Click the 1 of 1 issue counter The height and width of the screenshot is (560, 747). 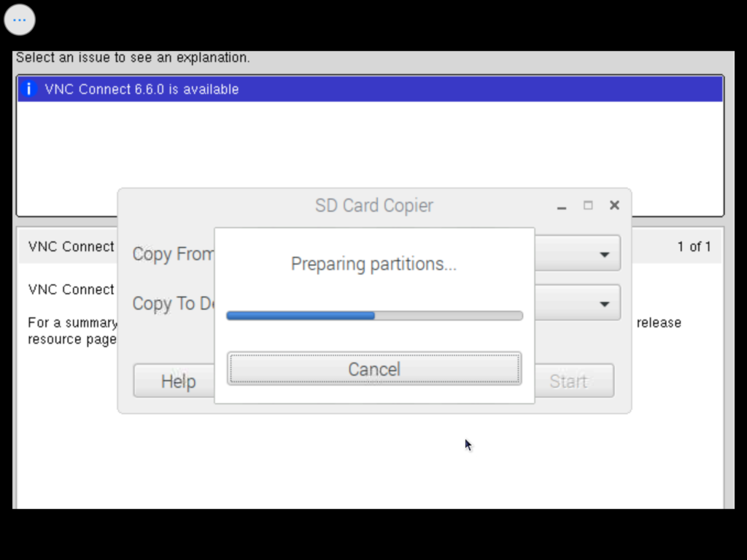point(694,246)
